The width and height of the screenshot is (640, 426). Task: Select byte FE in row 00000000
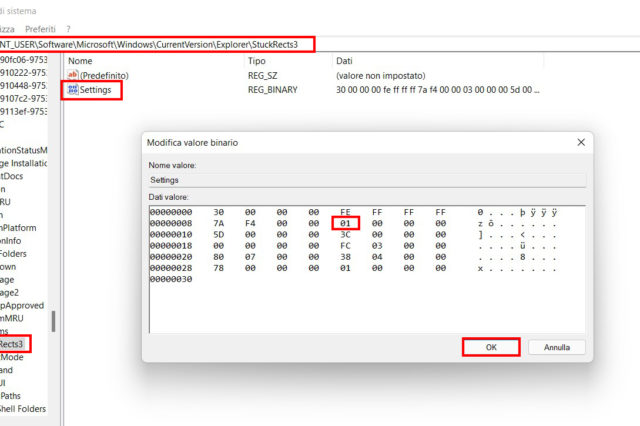coord(345,212)
